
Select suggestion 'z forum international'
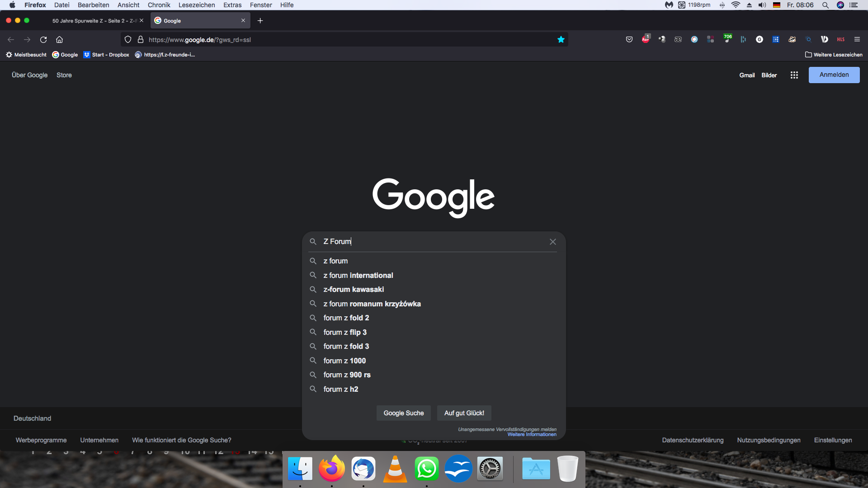(358, 275)
